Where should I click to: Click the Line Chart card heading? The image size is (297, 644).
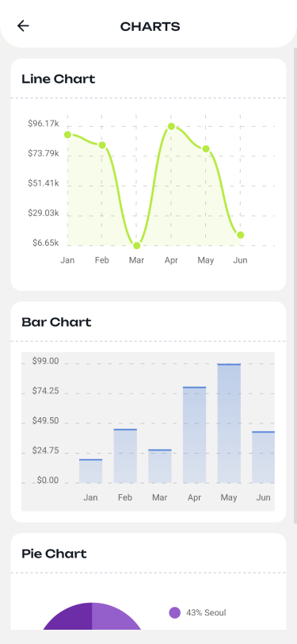click(x=59, y=79)
